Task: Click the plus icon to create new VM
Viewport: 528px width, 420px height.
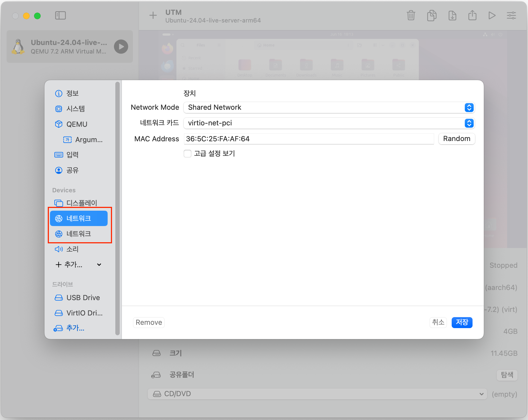Action: click(153, 16)
